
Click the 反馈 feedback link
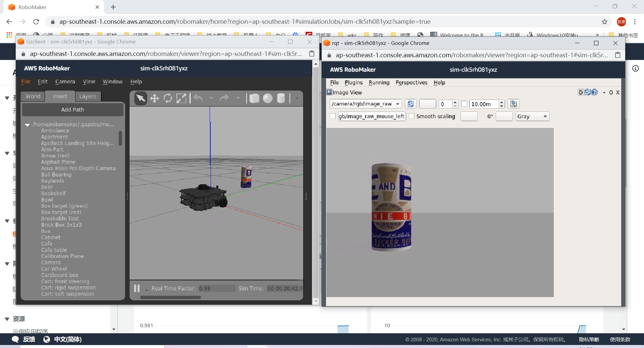click(29, 339)
